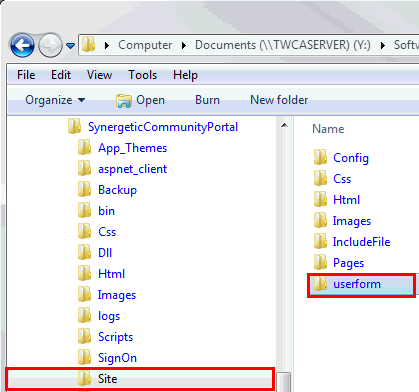
Task: Go back with the blue Back arrow
Action: tap(22, 45)
